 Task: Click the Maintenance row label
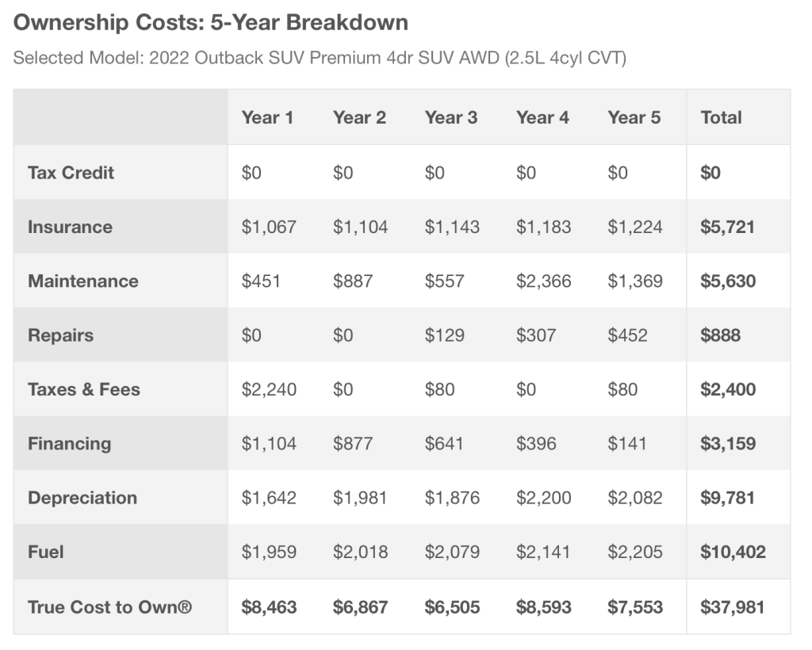[82, 281]
